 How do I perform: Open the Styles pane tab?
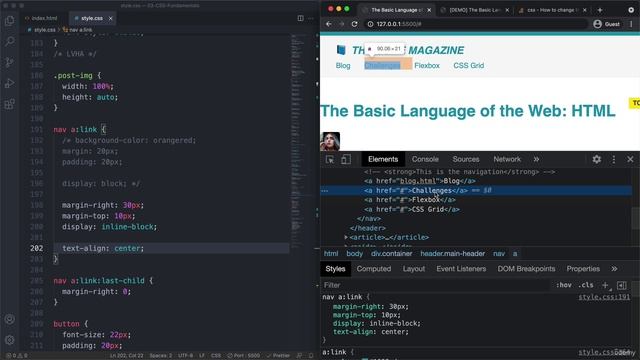pyautogui.click(x=335, y=269)
